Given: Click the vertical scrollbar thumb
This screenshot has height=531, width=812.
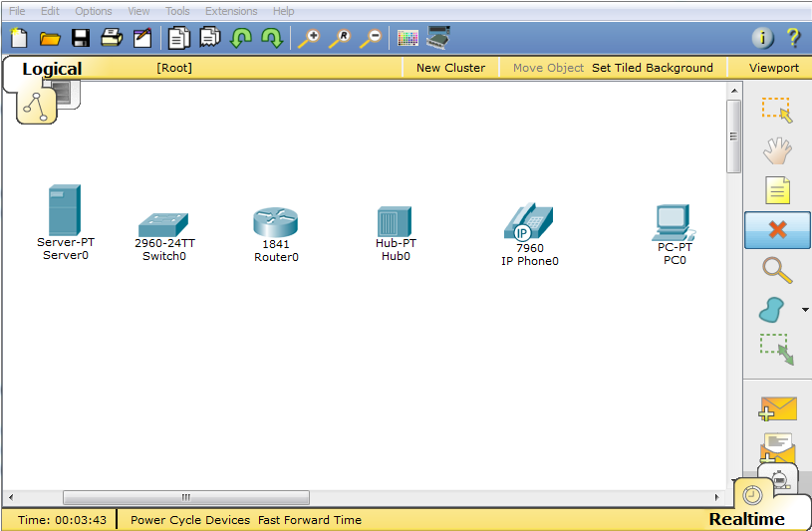Looking at the screenshot, I should (x=733, y=136).
